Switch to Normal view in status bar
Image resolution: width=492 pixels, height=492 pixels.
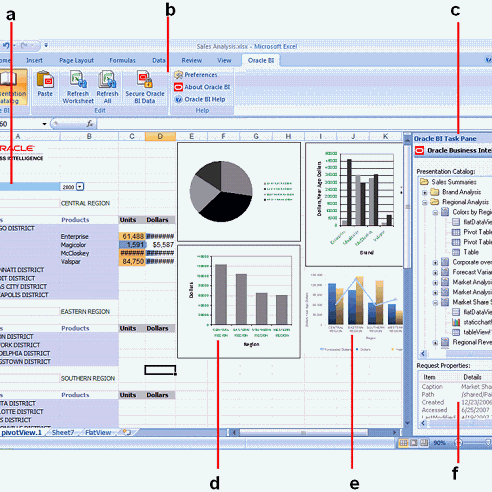403,443
